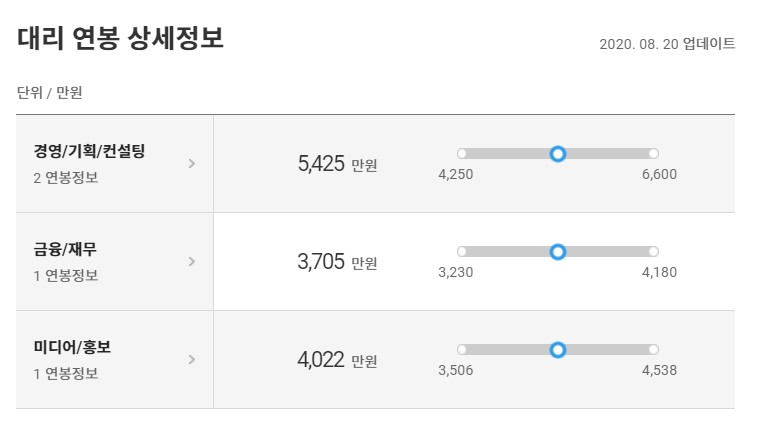Click the 3,230 minimum endpoint dot
This screenshot has height=438, width=763.
click(462, 252)
